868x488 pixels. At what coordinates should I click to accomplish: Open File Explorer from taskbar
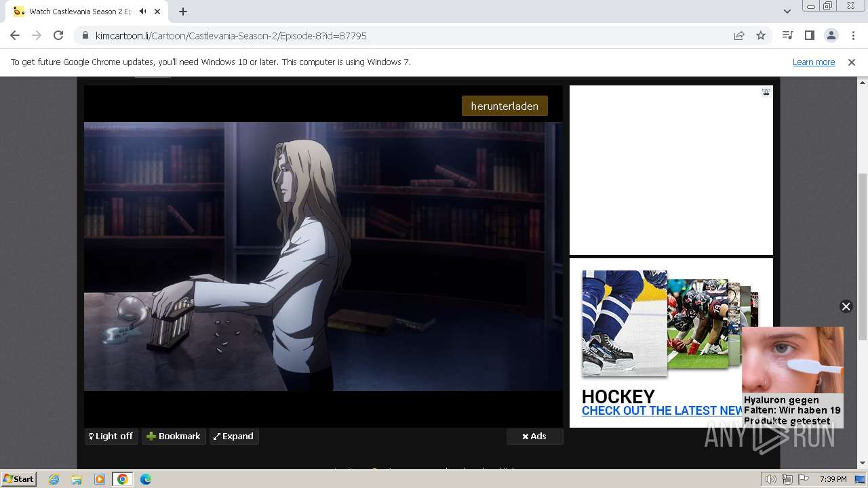pos(77,479)
